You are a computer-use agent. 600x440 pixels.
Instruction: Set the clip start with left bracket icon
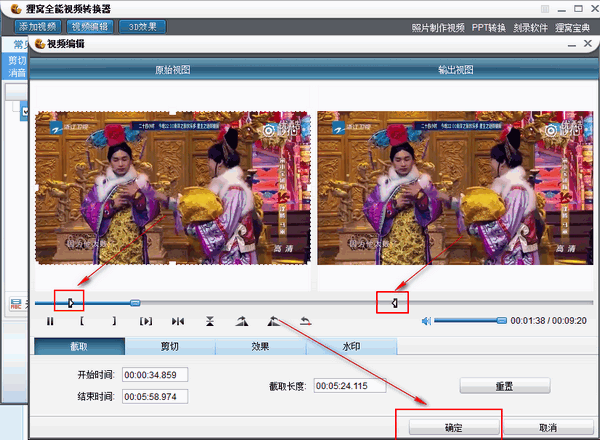(82, 321)
